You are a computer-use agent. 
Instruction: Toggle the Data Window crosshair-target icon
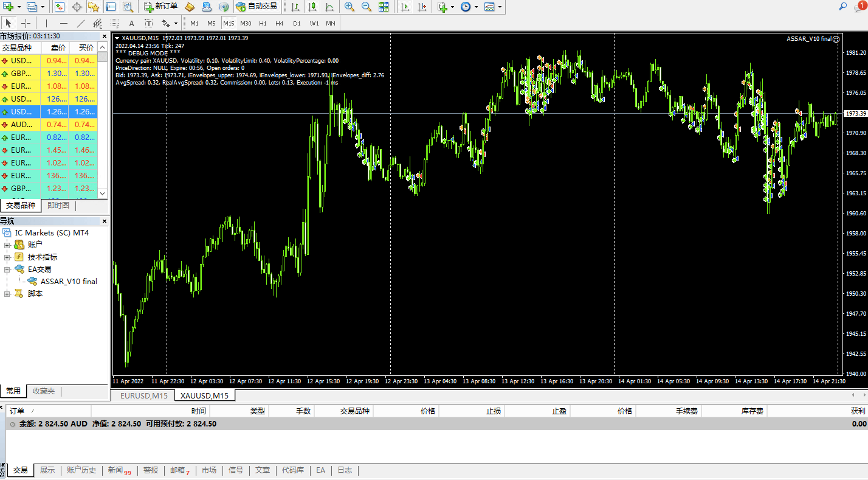tap(77, 7)
